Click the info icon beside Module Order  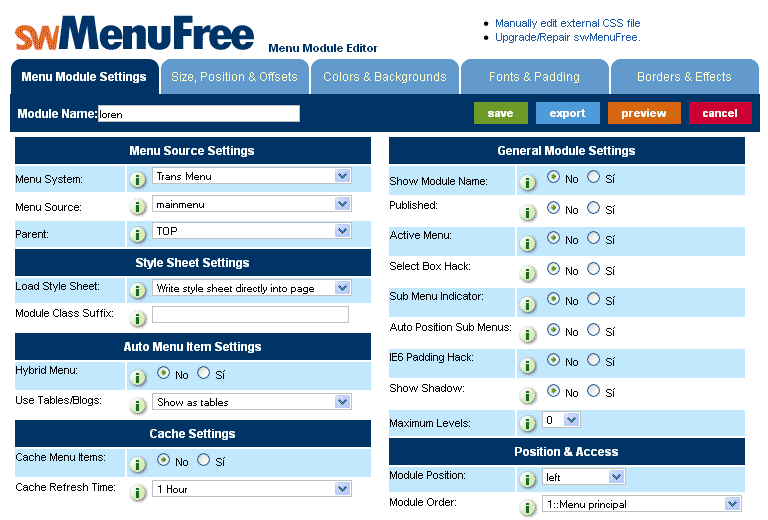coord(528,508)
